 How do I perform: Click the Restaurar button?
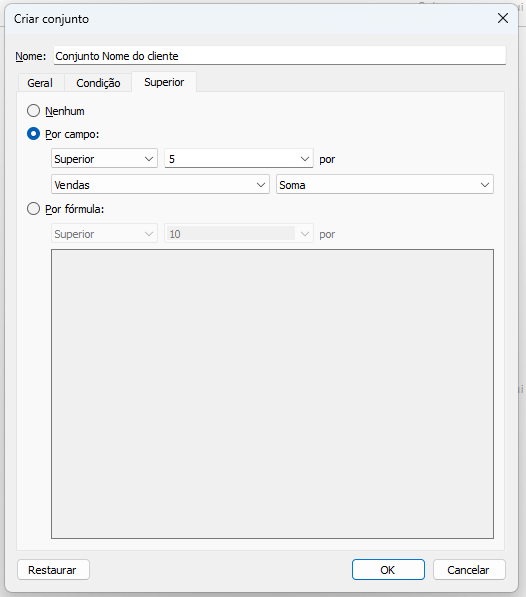[53, 570]
